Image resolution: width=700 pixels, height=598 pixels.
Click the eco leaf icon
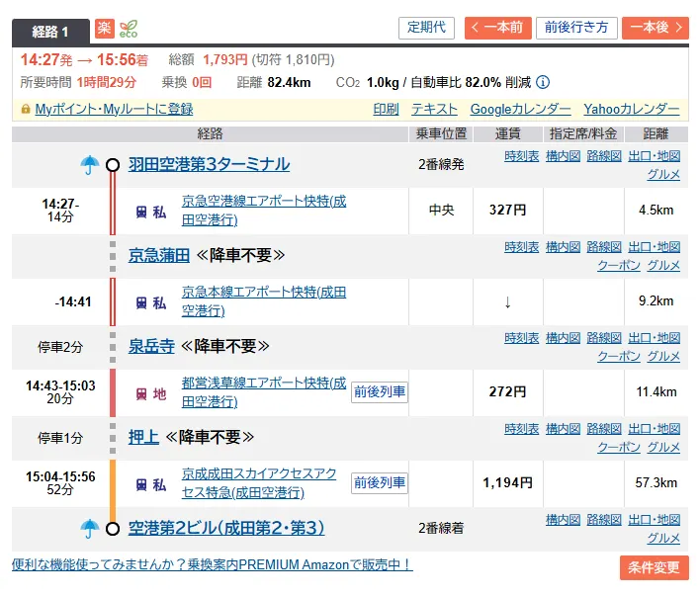(x=129, y=29)
